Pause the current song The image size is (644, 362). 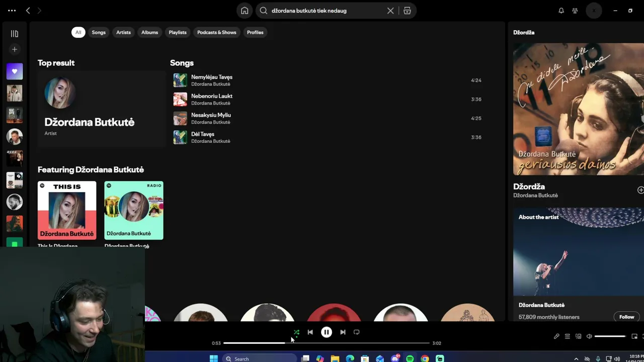pos(327,332)
